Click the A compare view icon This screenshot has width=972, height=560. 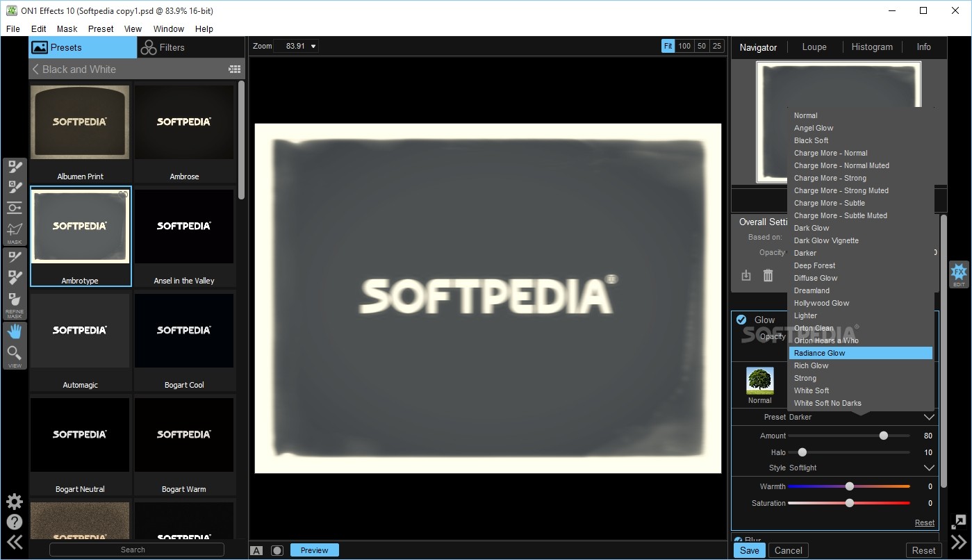pyautogui.click(x=256, y=550)
